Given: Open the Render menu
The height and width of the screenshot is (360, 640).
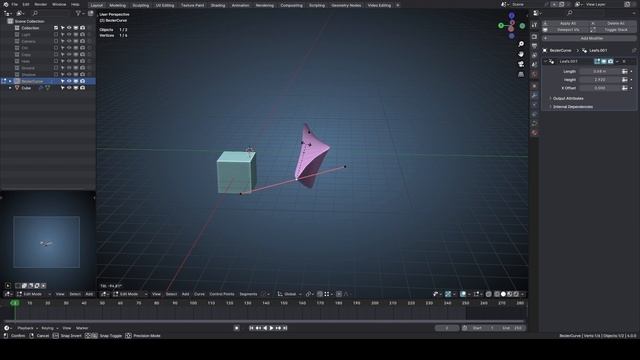Looking at the screenshot, I should click(x=40, y=4).
